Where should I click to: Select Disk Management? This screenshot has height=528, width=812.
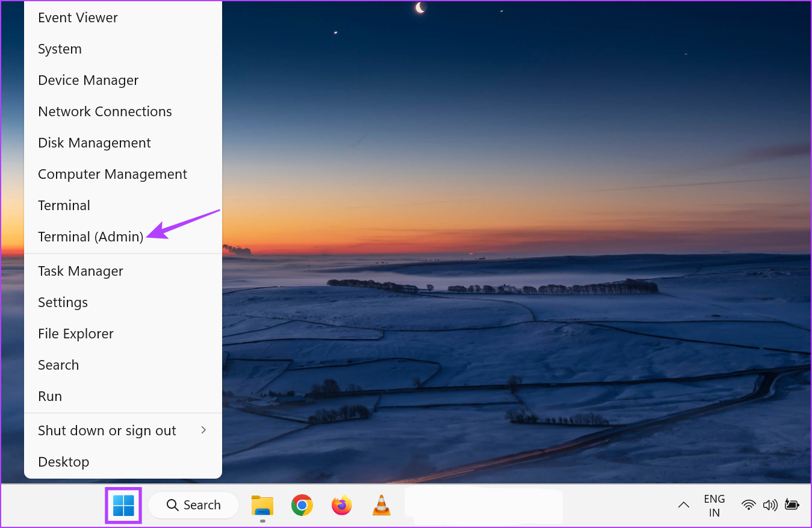point(94,142)
